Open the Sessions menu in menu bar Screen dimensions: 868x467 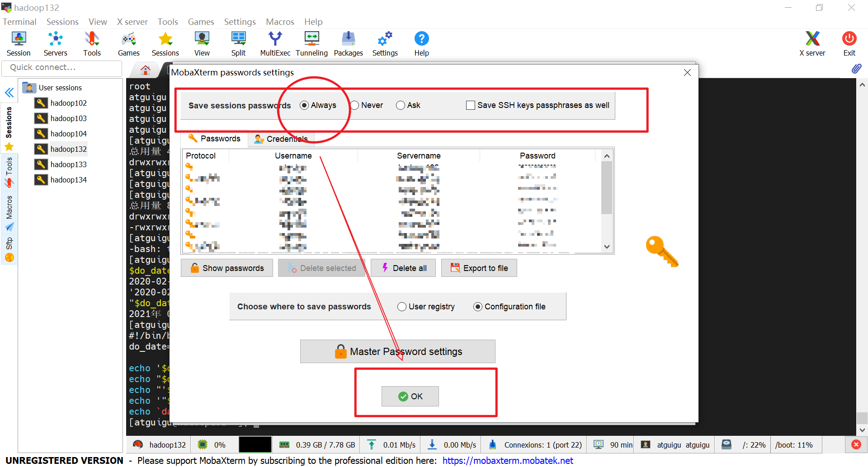pos(62,22)
